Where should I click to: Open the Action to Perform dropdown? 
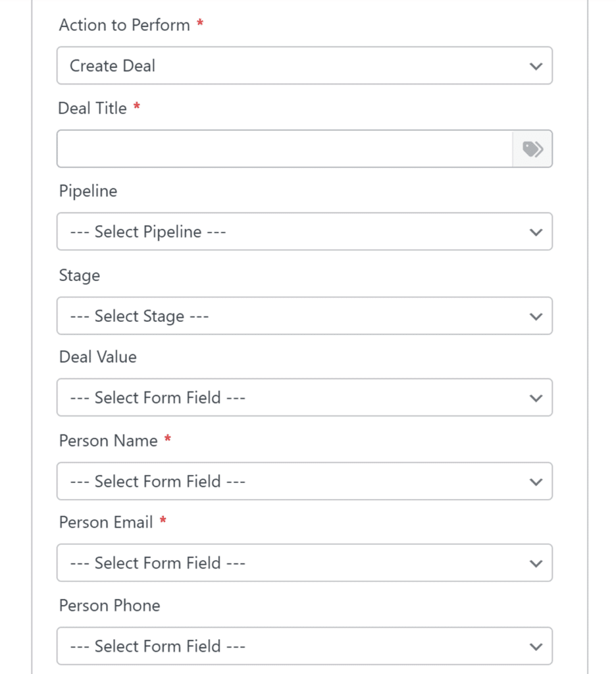click(304, 66)
